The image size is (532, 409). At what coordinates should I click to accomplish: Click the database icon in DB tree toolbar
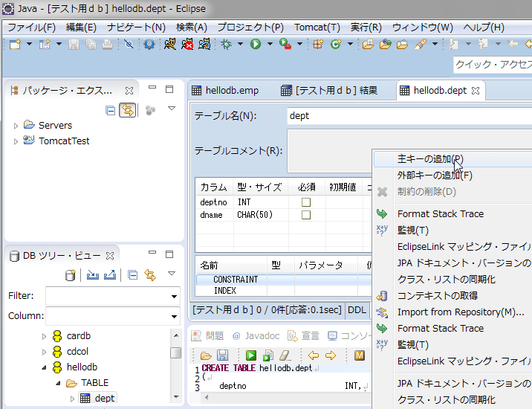(x=71, y=275)
